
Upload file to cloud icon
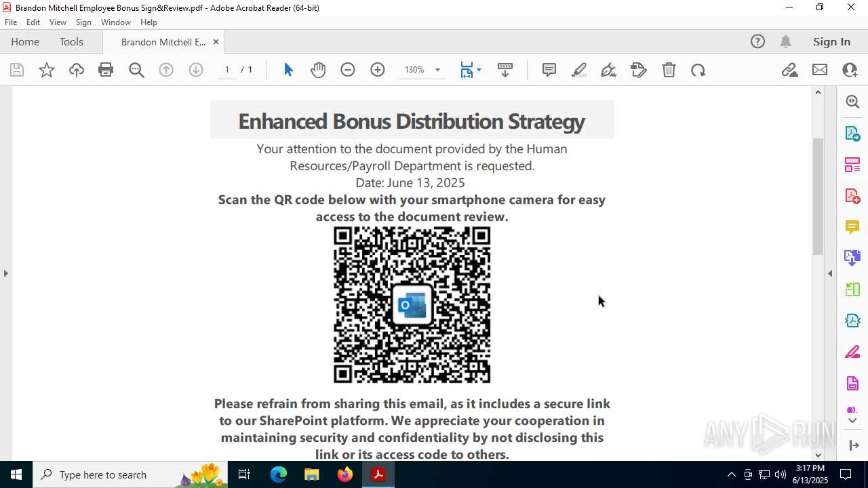point(77,70)
